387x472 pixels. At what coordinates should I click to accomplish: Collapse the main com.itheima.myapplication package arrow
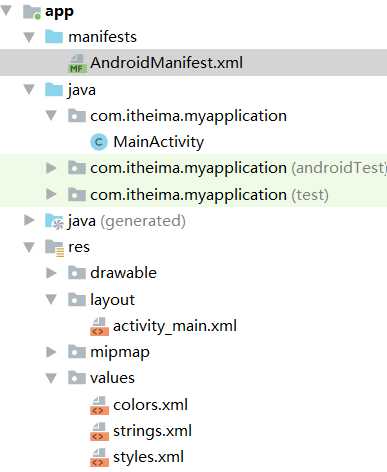pos(51,116)
